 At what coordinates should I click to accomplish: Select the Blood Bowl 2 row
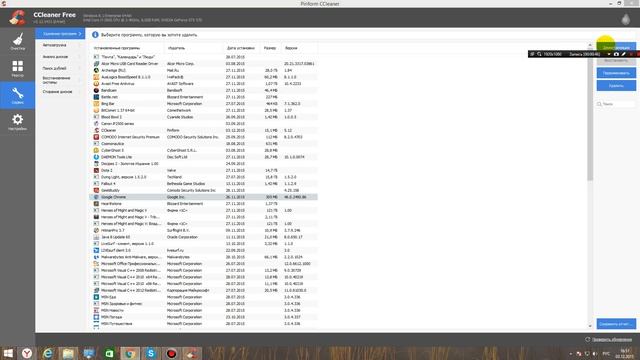tap(203, 117)
